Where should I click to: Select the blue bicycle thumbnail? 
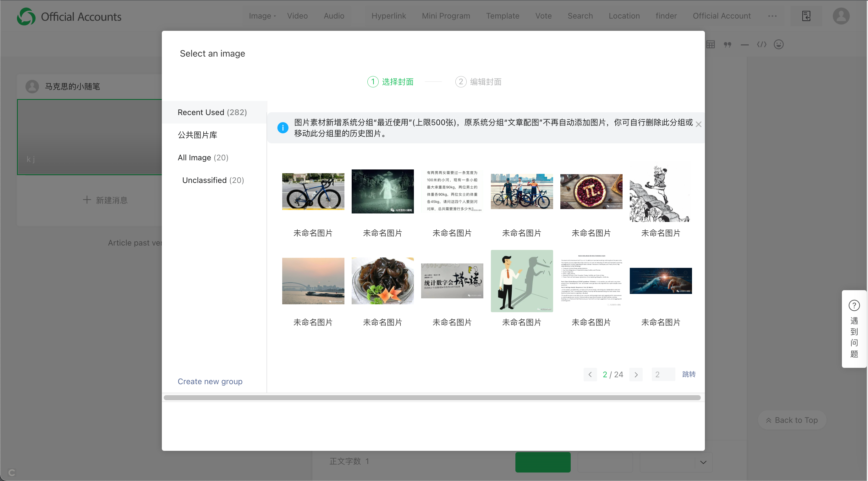[x=313, y=191]
